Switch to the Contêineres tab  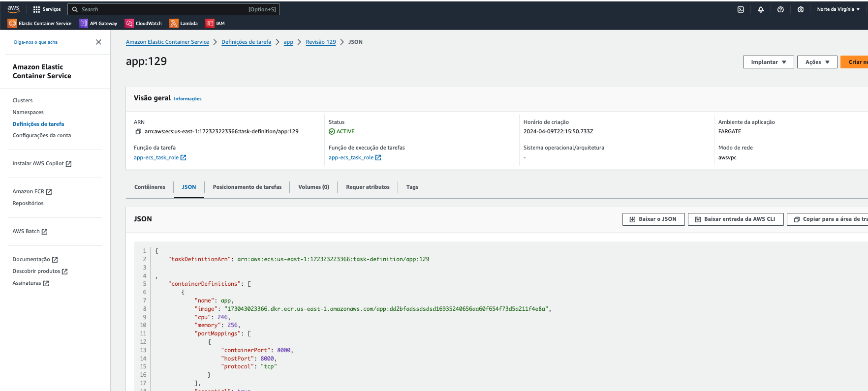pyautogui.click(x=150, y=187)
